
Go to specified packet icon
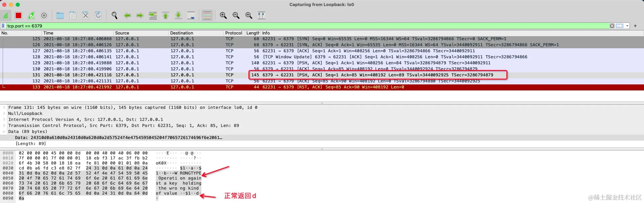pos(153,15)
